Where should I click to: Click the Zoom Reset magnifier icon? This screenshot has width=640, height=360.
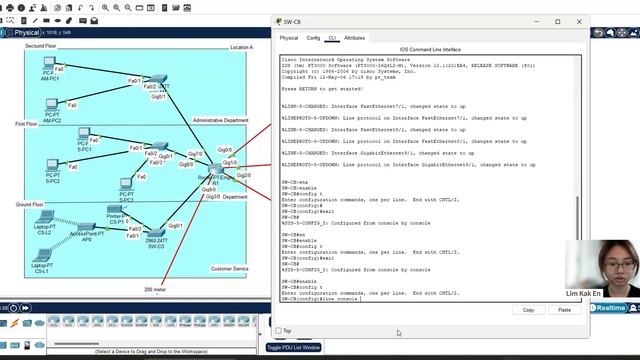click(117, 8)
